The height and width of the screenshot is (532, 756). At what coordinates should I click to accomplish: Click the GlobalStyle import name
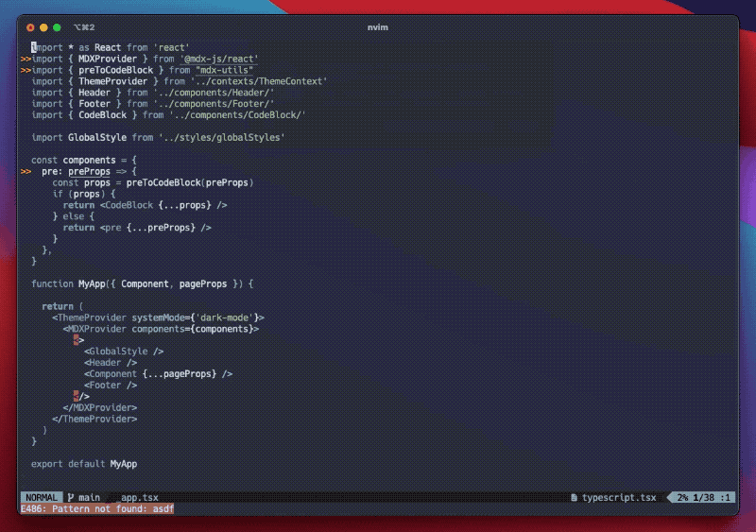pos(97,137)
